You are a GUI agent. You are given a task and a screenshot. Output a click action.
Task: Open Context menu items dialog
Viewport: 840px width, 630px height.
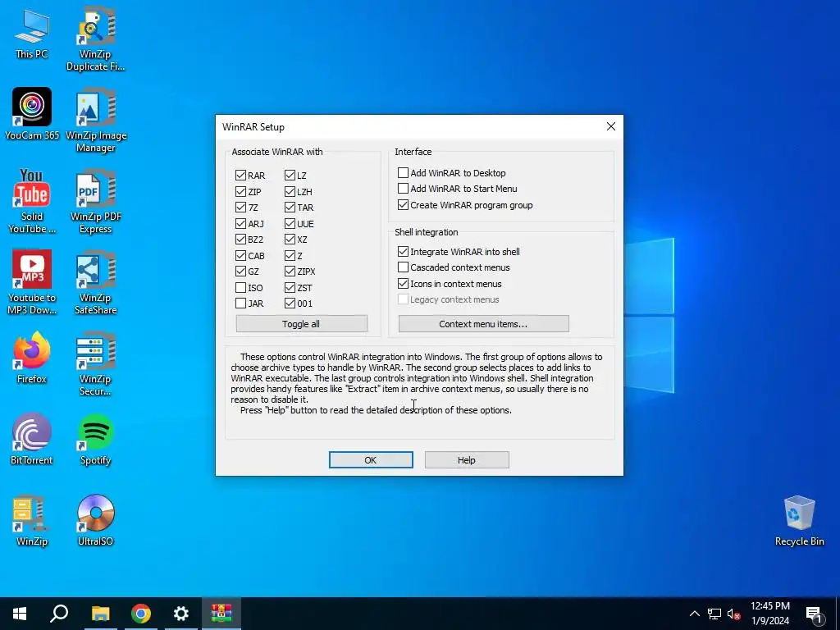tap(483, 323)
